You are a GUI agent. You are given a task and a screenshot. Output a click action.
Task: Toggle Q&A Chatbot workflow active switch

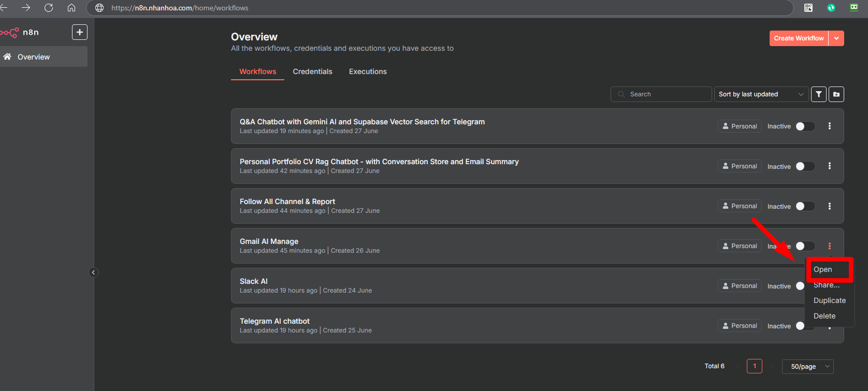(x=805, y=126)
